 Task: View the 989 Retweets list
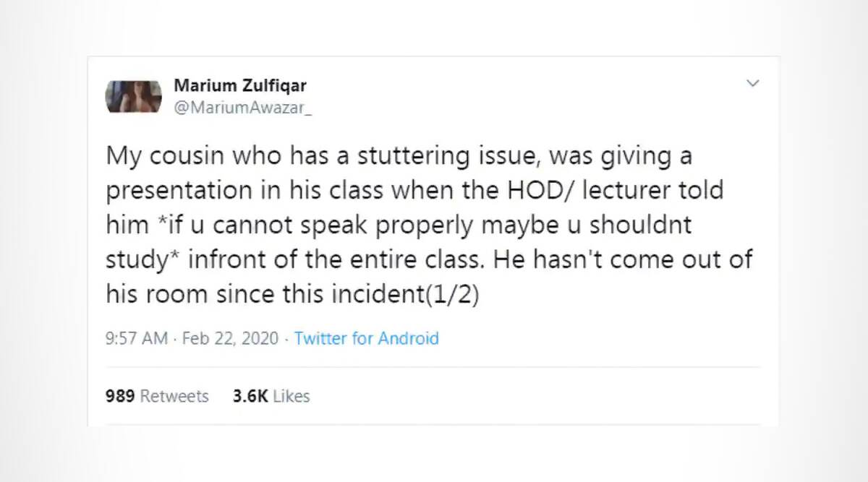coord(157,396)
